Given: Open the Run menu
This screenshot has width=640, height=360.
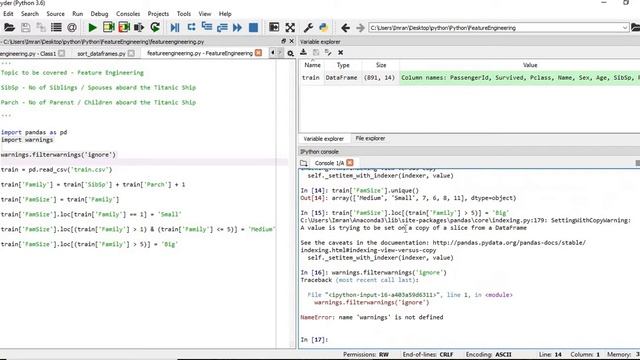Looking at the screenshot, I should (78, 14).
